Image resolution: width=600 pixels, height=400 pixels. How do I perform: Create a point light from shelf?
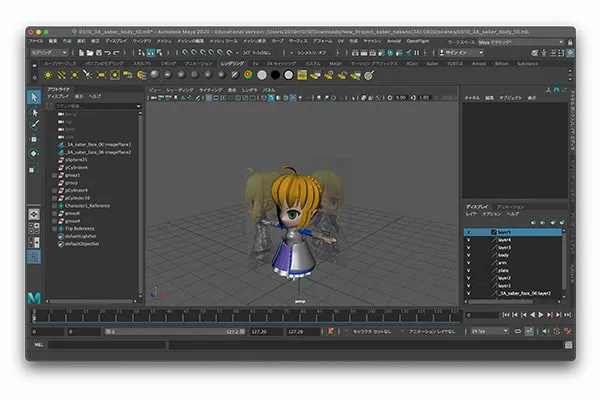coord(75,75)
